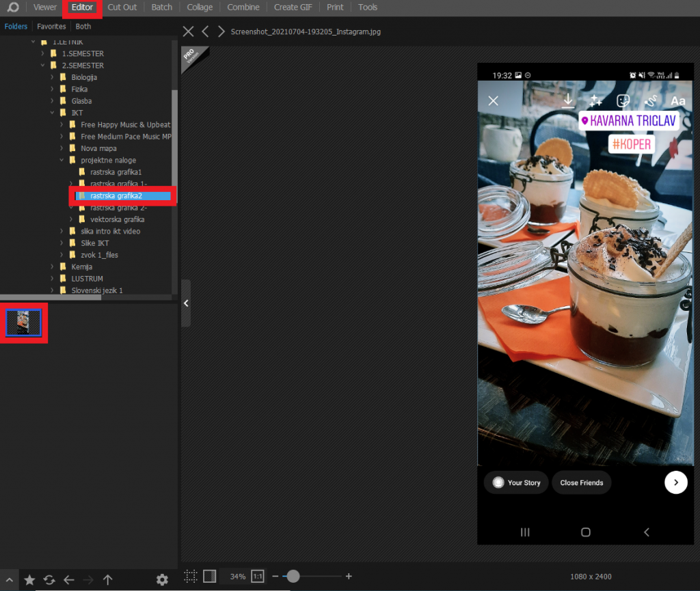Viewport: 700px width, 591px height.
Task: Expand the Fizika folder
Action: [52, 89]
